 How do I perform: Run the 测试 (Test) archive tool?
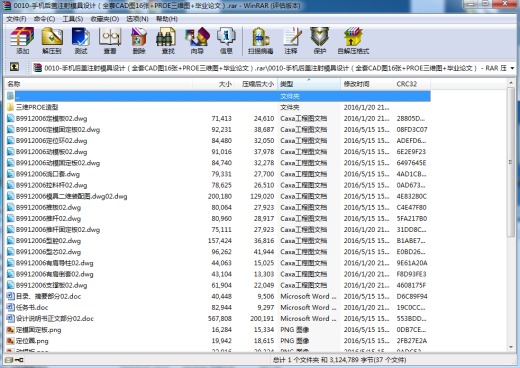81,41
